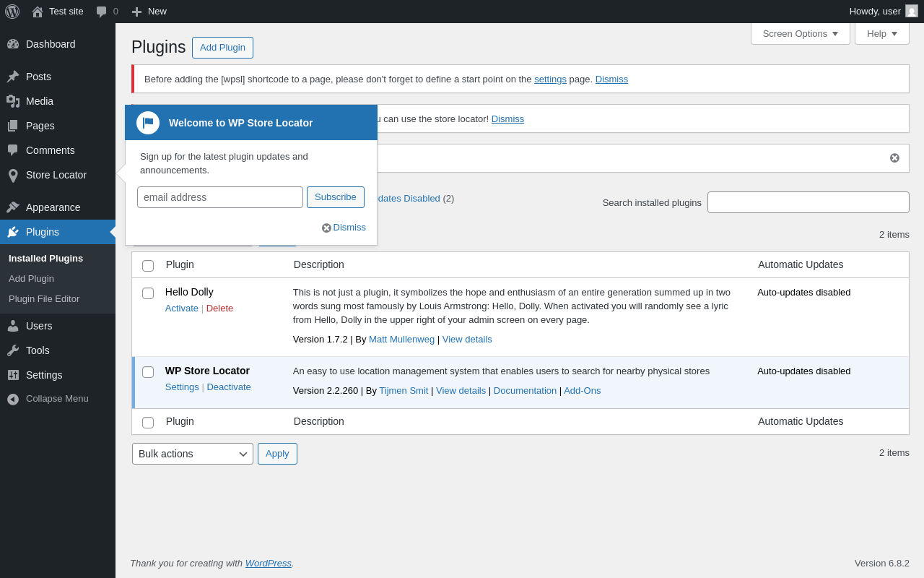
Task: Delete the Hello Dolly plugin
Action: (x=219, y=308)
